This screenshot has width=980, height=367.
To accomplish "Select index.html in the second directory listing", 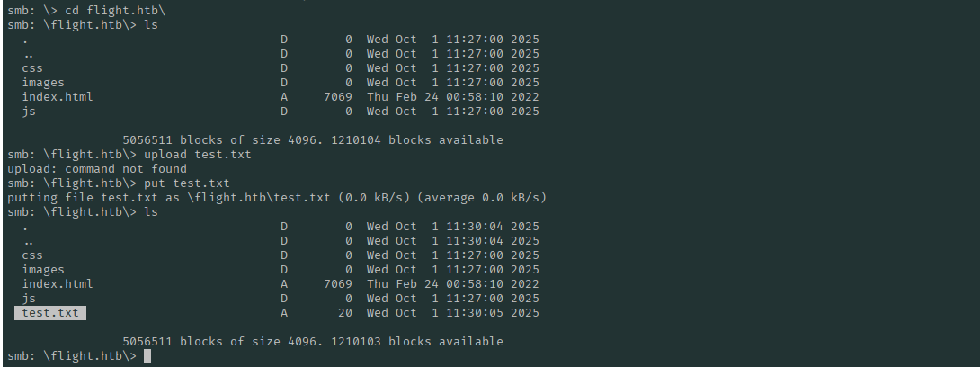I will [x=58, y=284].
